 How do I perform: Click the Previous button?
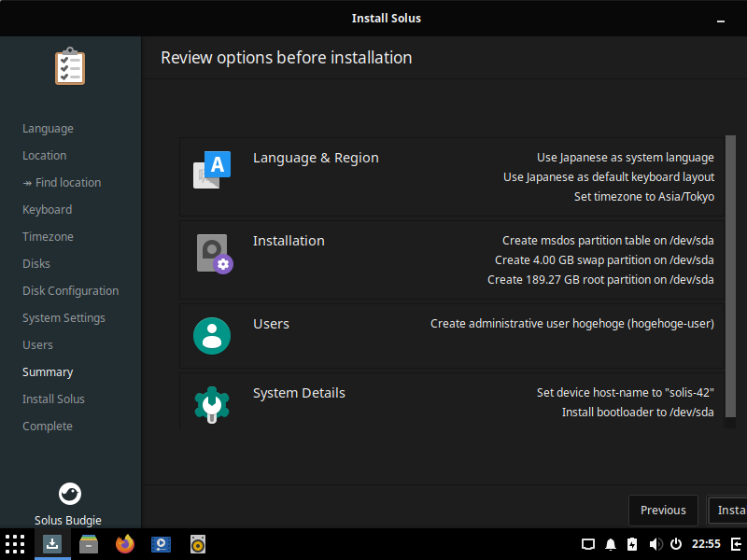coord(663,510)
